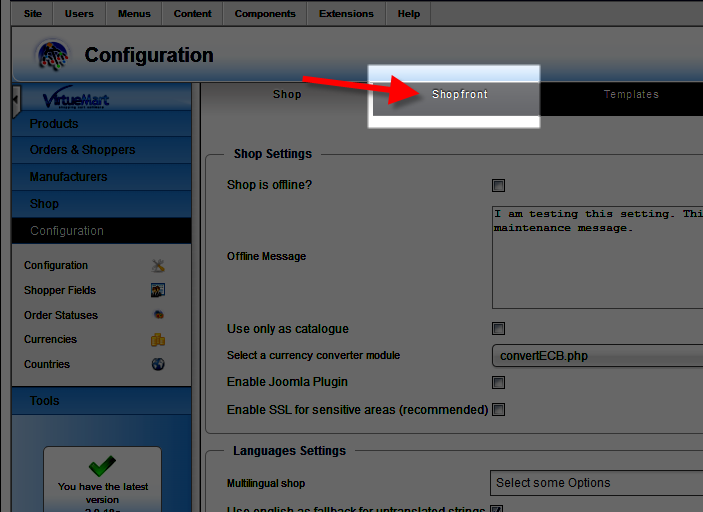Image resolution: width=703 pixels, height=512 pixels.
Task: Toggle the Shop is offline checkbox
Action: (498, 185)
